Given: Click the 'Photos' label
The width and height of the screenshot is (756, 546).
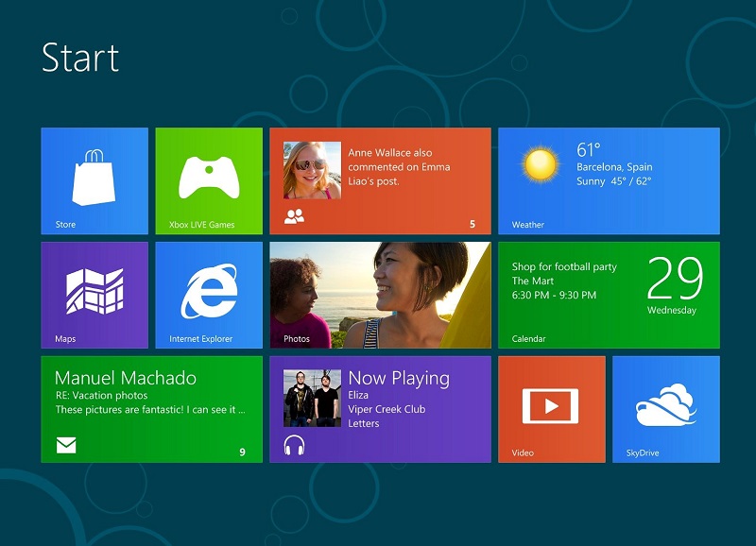Looking at the screenshot, I should 297,339.
